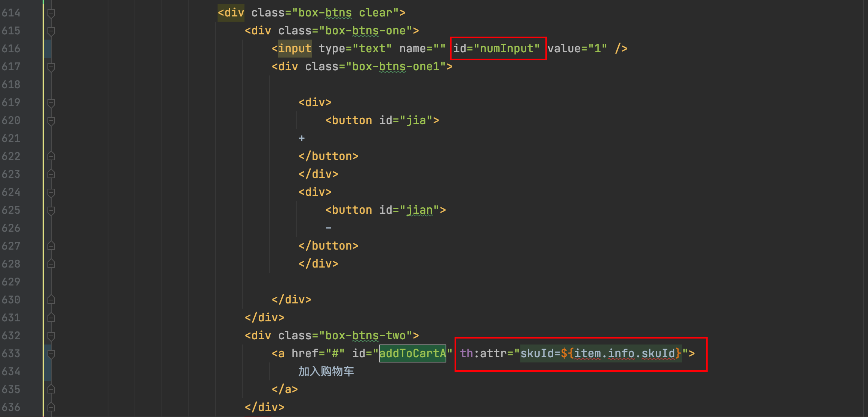The width and height of the screenshot is (868, 417).
Task: Click the opening div tag on line 624
Action: click(315, 192)
